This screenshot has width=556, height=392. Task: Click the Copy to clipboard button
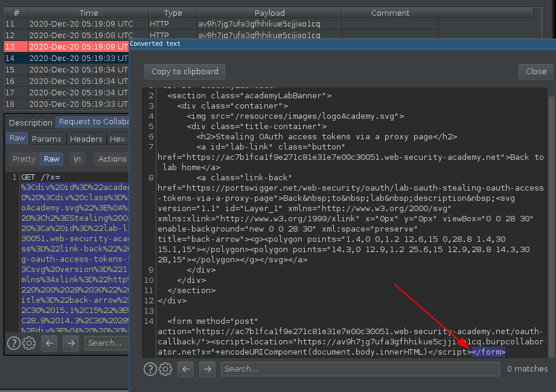pos(185,72)
